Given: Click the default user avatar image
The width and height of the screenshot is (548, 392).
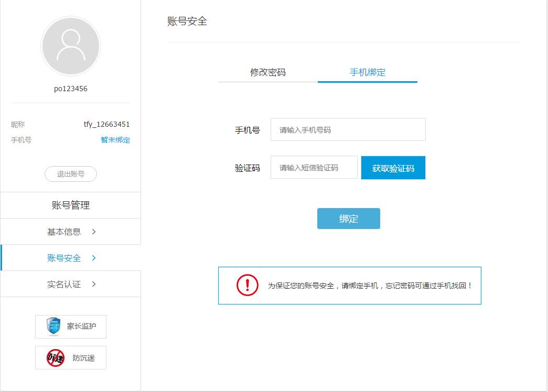Looking at the screenshot, I should (70, 46).
